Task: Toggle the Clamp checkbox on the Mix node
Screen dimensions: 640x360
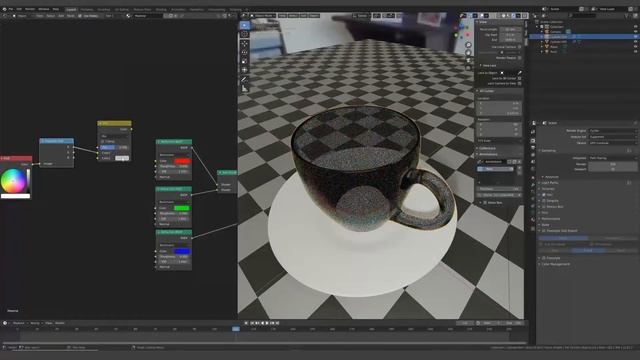Action: (102, 142)
